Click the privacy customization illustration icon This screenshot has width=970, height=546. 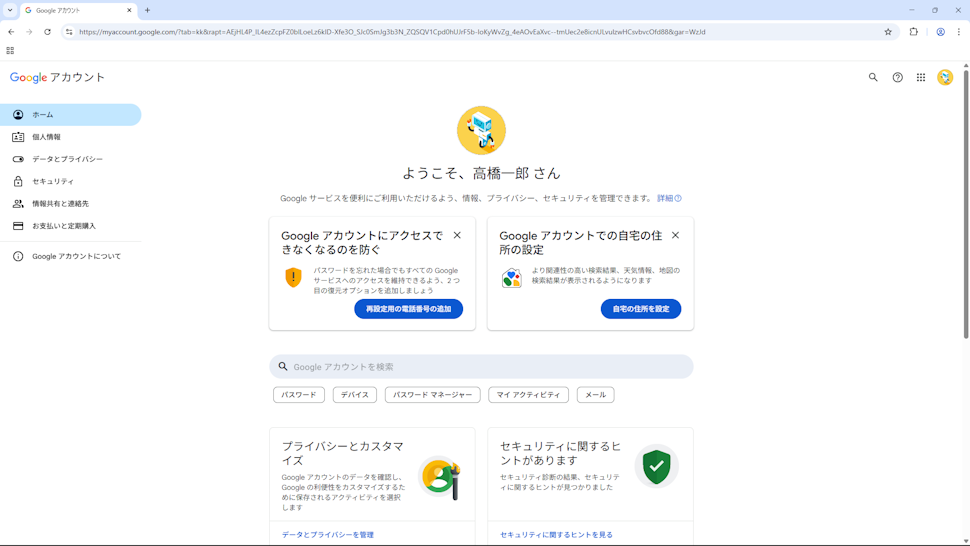tap(440, 478)
